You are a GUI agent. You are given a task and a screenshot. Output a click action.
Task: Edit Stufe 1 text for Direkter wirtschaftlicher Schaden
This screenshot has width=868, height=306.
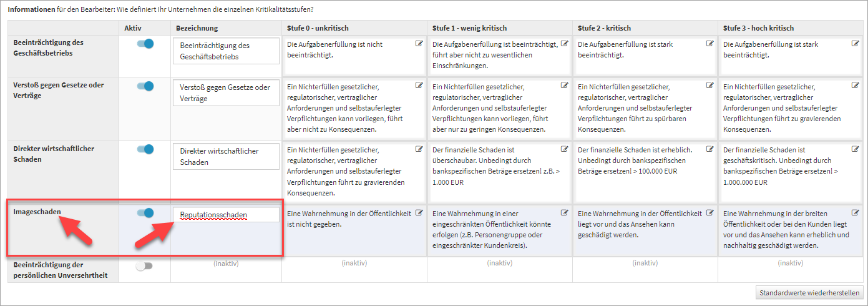click(x=564, y=149)
